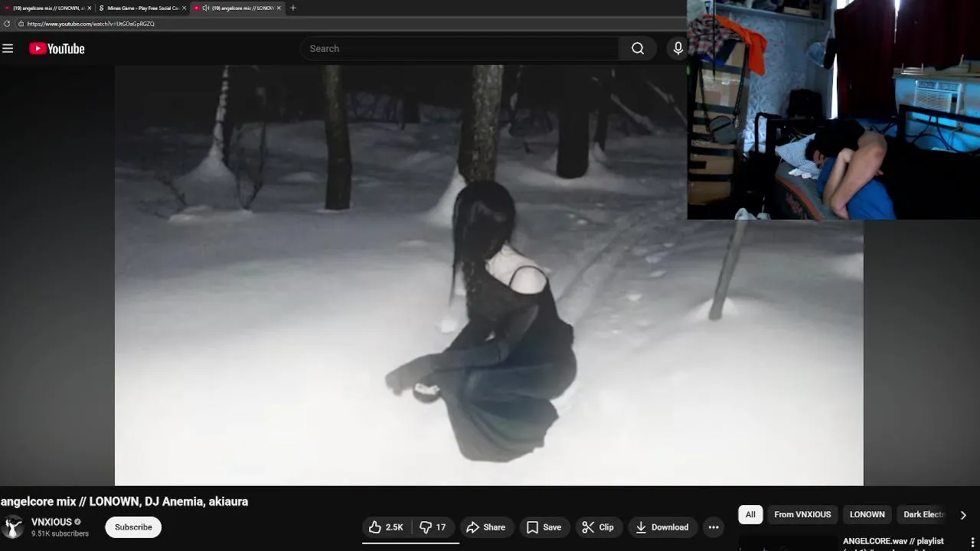The width and height of the screenshot is (980, 551).
Task: Go to the YouTube home logo
Action: [57, 48]
